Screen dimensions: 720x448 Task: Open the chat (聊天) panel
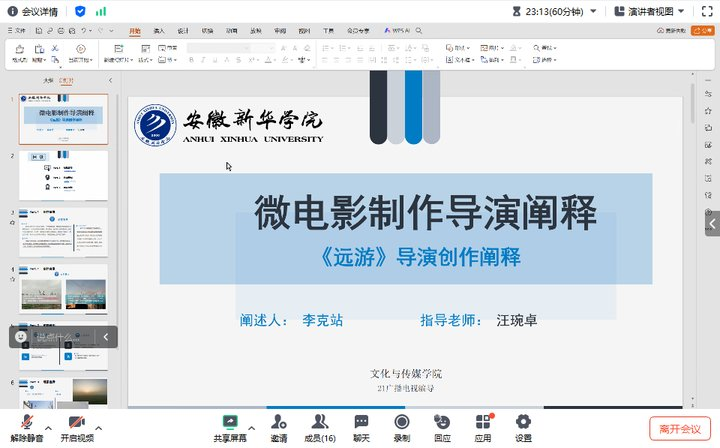pos(361,423)
